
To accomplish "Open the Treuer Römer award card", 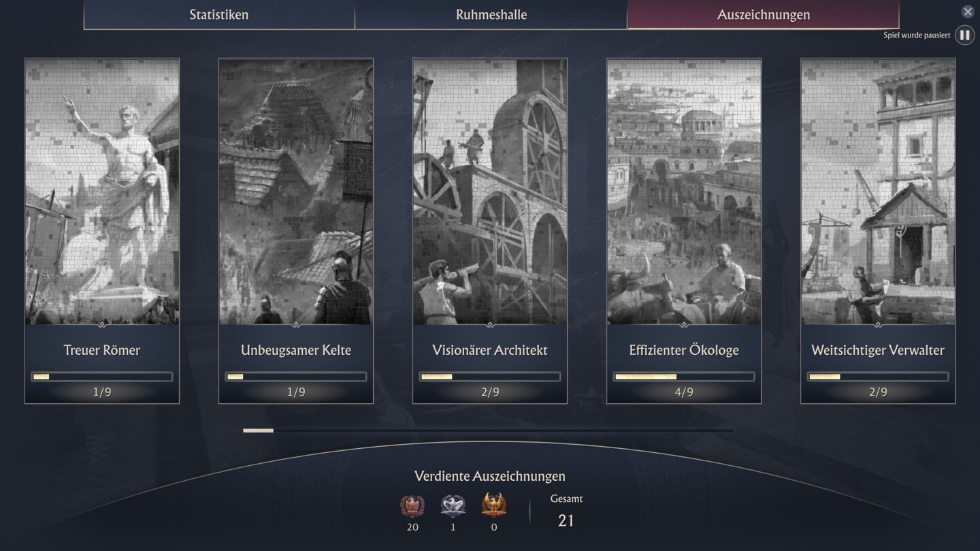I will tap(102, 231).
